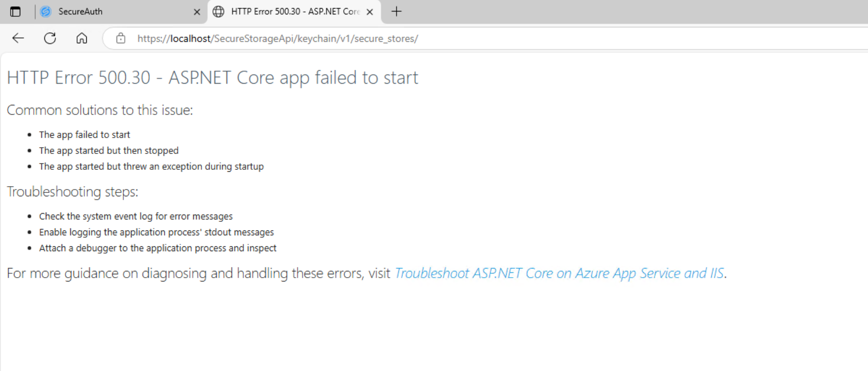Viewport: 868px width, 371px height.
Task: Close the HTTP Error 500.30 tab
Action: pyautogui.click(x=369, y=12)
